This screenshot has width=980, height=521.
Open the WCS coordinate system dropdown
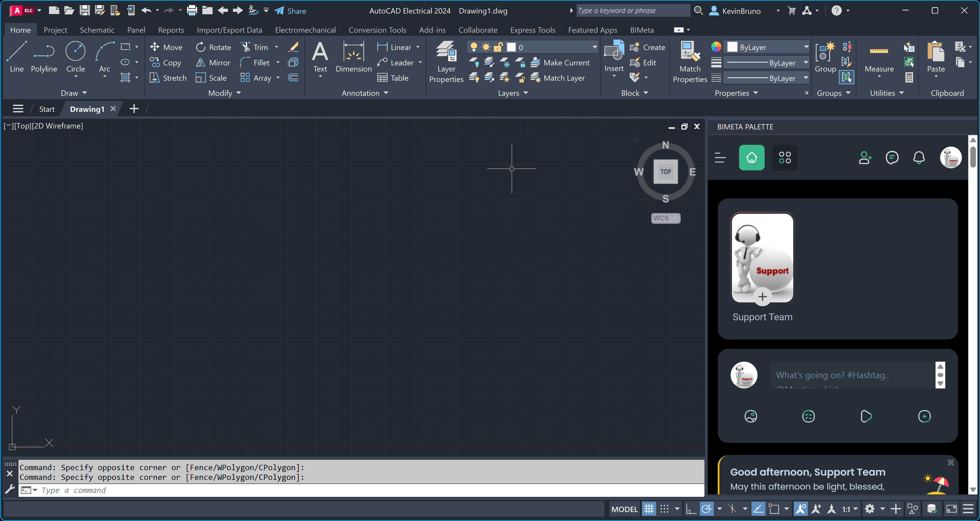665,218
